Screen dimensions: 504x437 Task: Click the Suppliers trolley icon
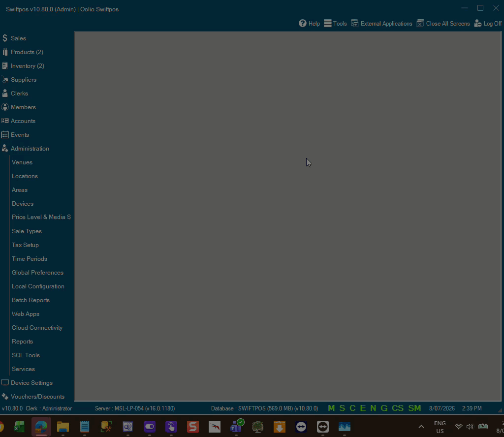[x=5, y=79]
